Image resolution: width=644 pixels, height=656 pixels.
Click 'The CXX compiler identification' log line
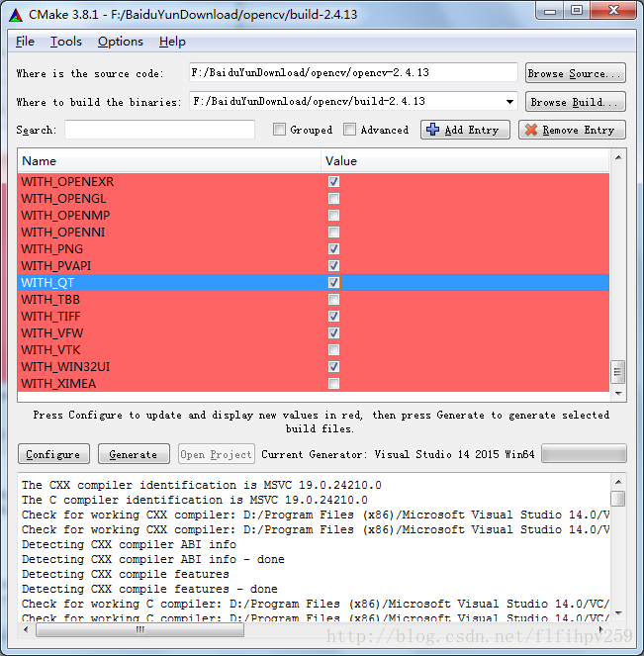[x=202, y=485]
